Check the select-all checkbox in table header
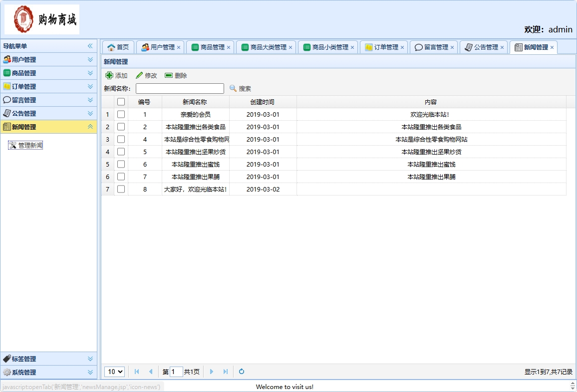This screenshot has height=392, width=577. (121, 102)
